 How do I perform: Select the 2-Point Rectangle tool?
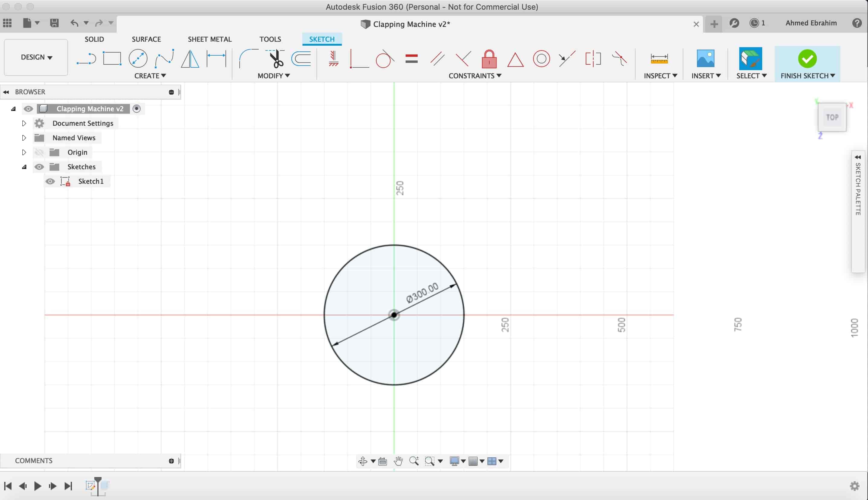click(x=112, y=58)
